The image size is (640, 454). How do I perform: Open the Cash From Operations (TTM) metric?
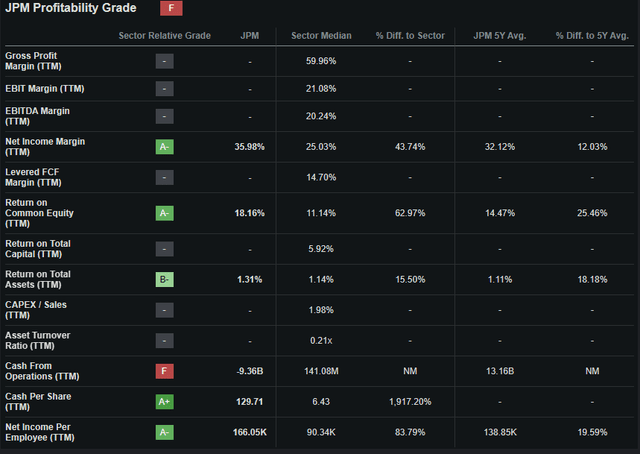tap(42, 371)
